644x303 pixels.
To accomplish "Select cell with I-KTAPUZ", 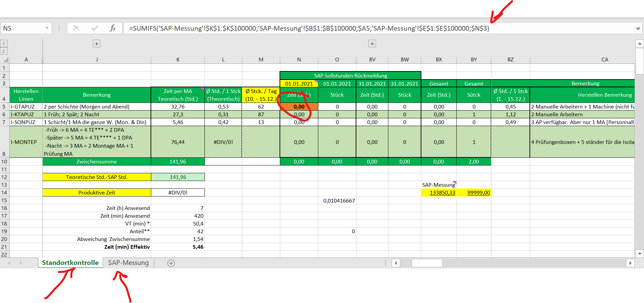I will (x=26, y=114).
